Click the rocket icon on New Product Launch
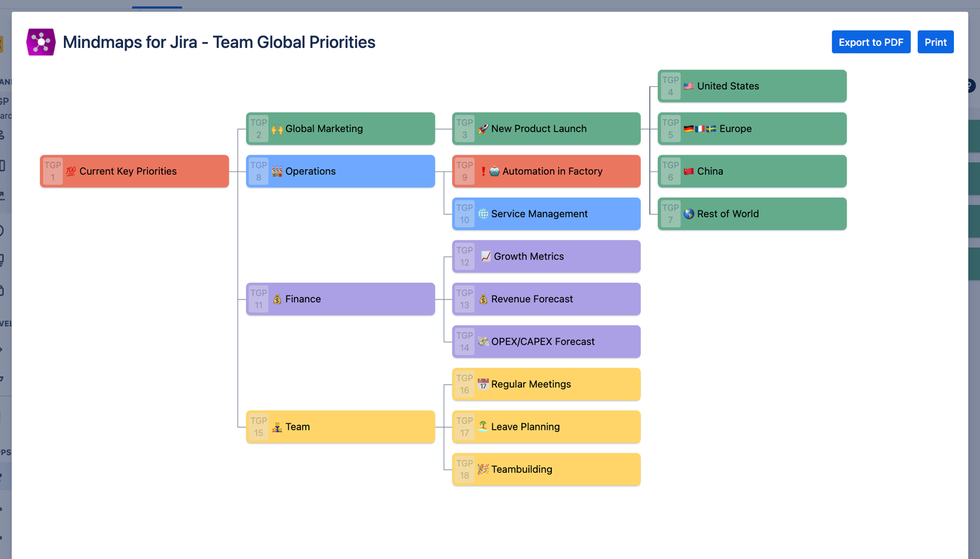Image resolution: width=980 pixels, height=559 pixels. tap(483, 129)
